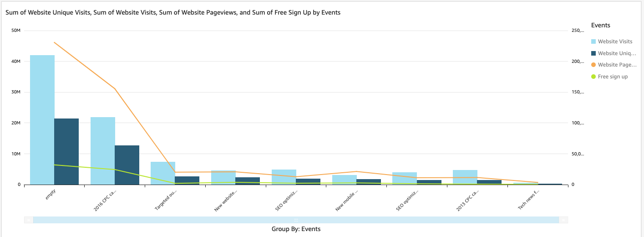Click the chart title text
Viewport: 644px width, 237px height.
click(x=173, y=13)
